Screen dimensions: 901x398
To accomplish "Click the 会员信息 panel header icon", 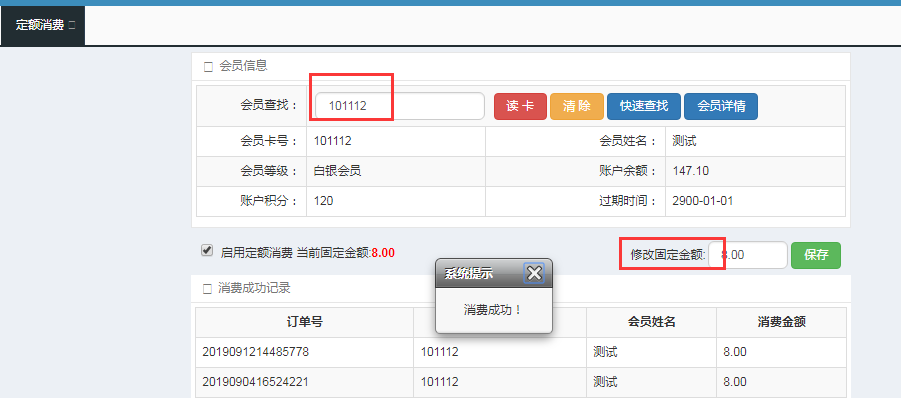I will click(x=208, y=67).
